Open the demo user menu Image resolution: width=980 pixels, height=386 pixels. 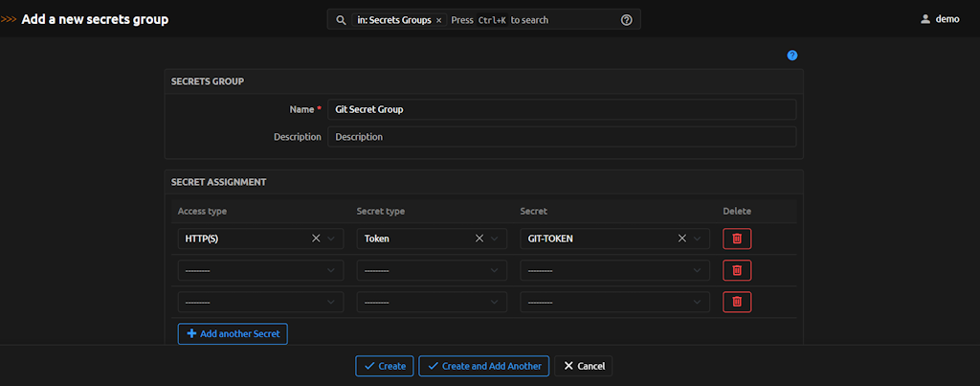click(x=939, y=19)
